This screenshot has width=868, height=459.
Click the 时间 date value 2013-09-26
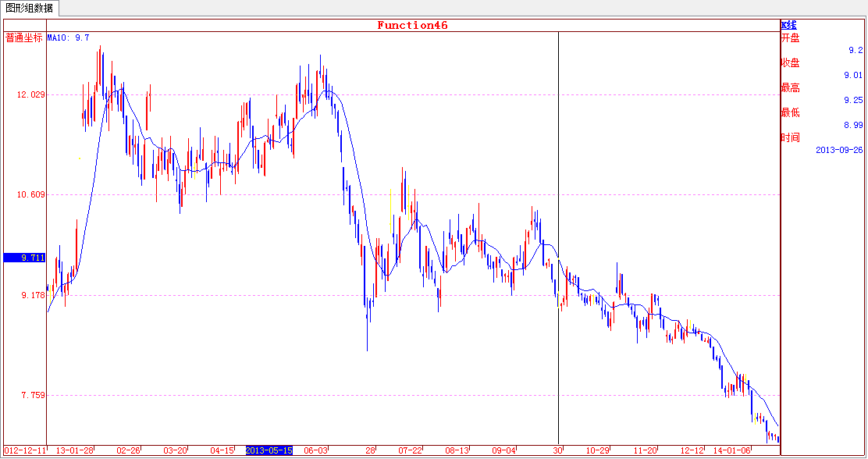tap(839, 150)
